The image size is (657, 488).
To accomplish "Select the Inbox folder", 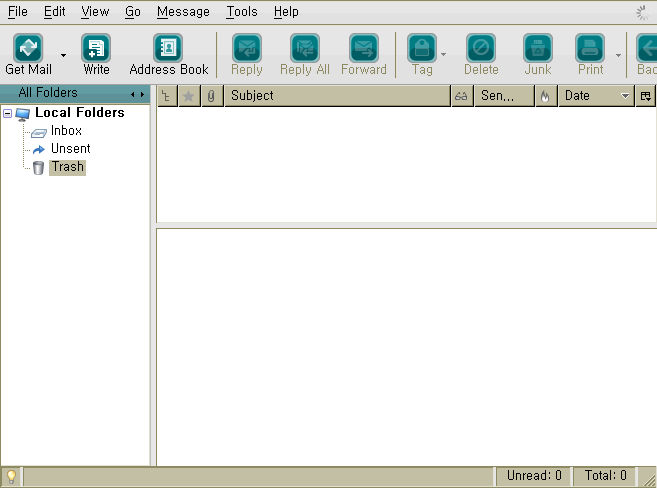I will click(66, 131).
